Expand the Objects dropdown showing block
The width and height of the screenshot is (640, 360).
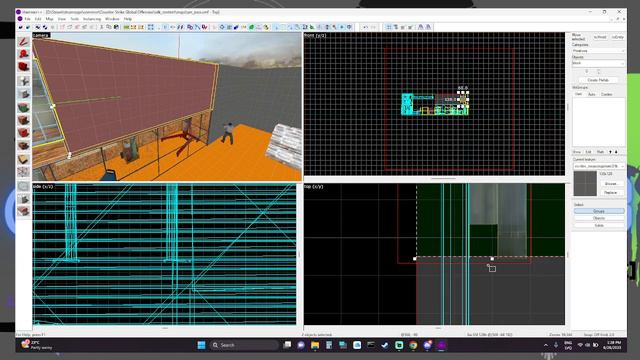pos(598,63)
